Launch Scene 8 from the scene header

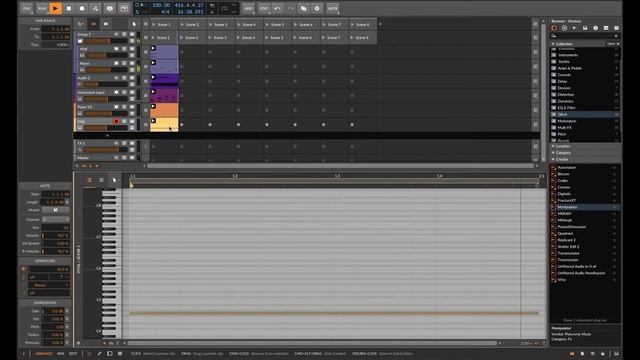[x=352, y=24]
